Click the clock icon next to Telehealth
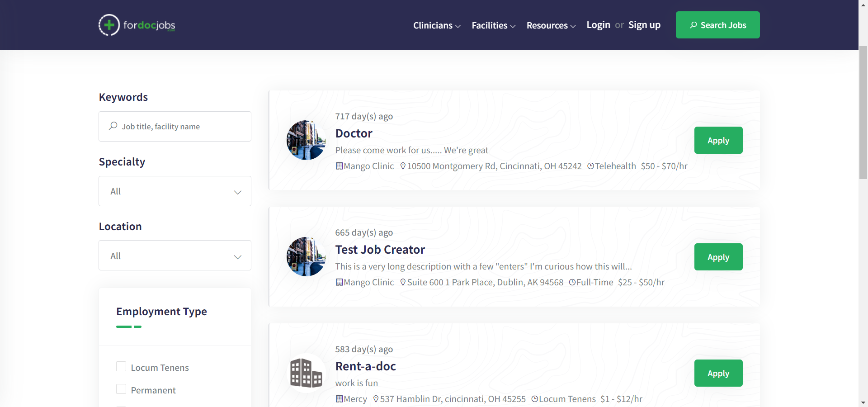The image size is (868, 407). (590, 166)
